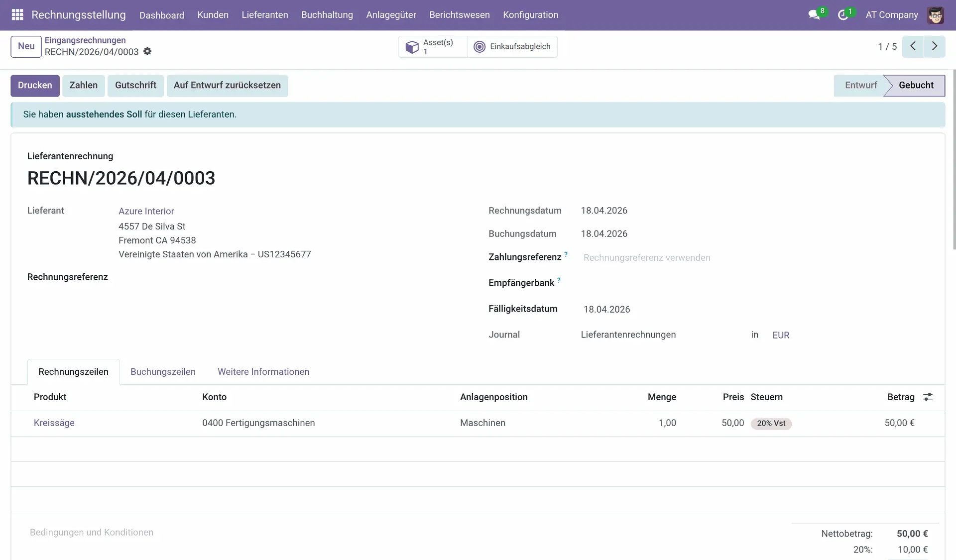Click the Zahlen button

coord(83,86)
